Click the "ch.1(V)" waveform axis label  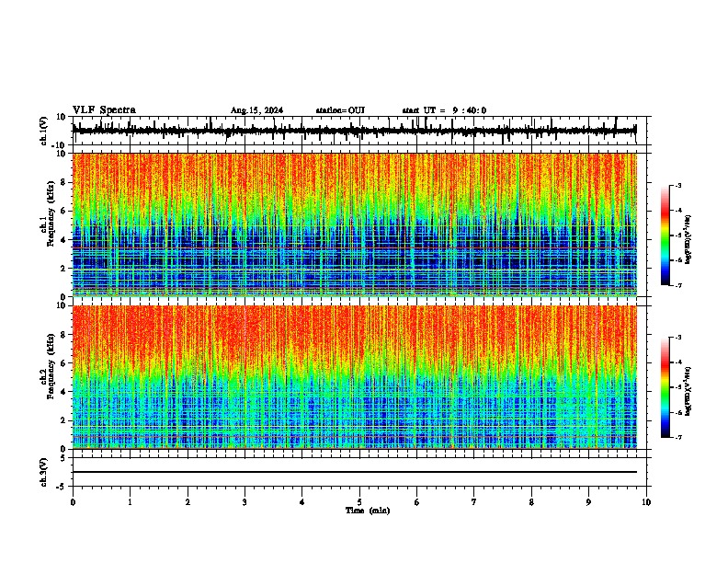[x=44, y=131]
